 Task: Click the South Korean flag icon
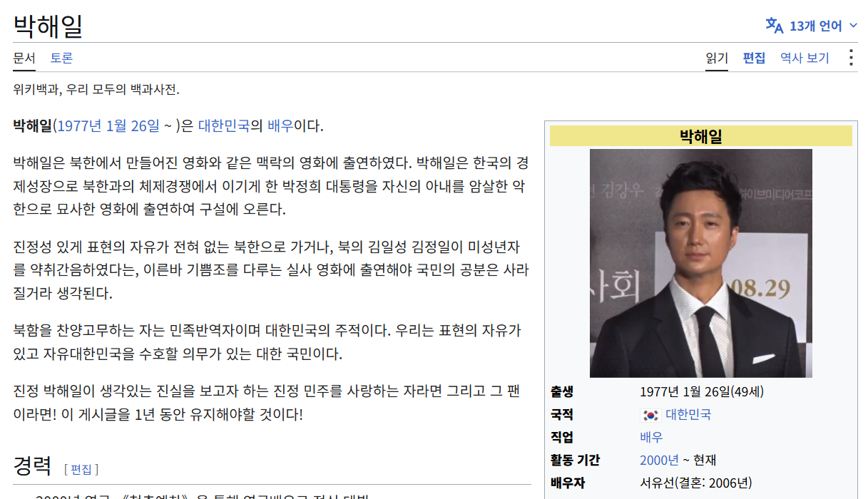click(650, 415)
